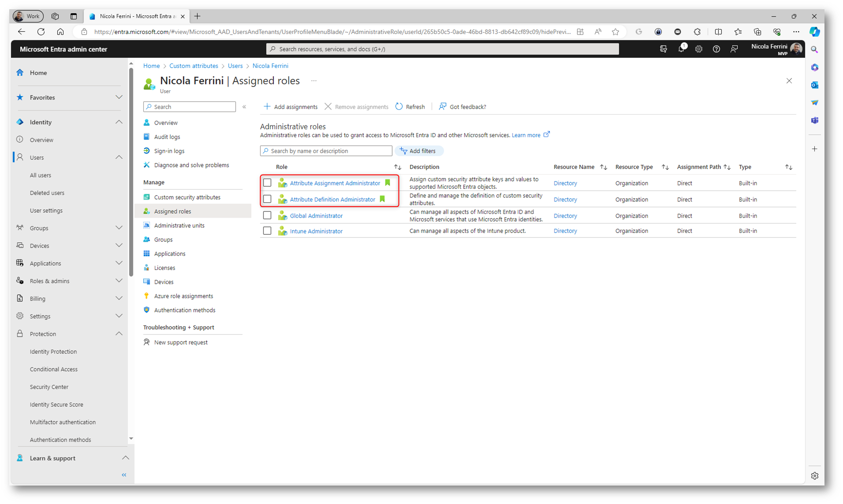Add page to favorites star icon
The width and height of the screenshot is (843, 504).
[615, 32]
